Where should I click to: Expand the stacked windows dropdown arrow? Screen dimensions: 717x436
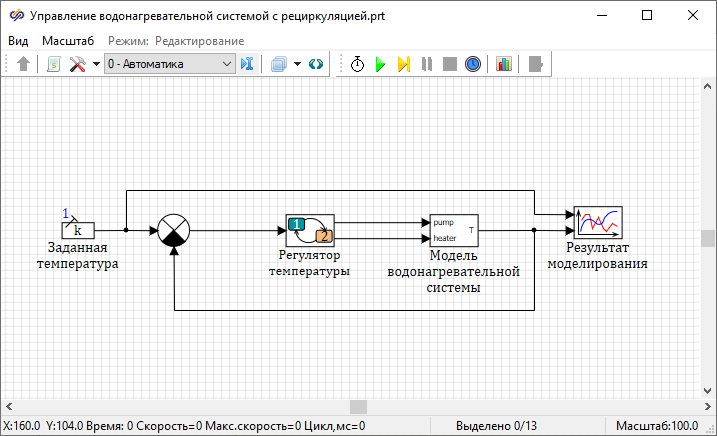(x=296, y=64)
